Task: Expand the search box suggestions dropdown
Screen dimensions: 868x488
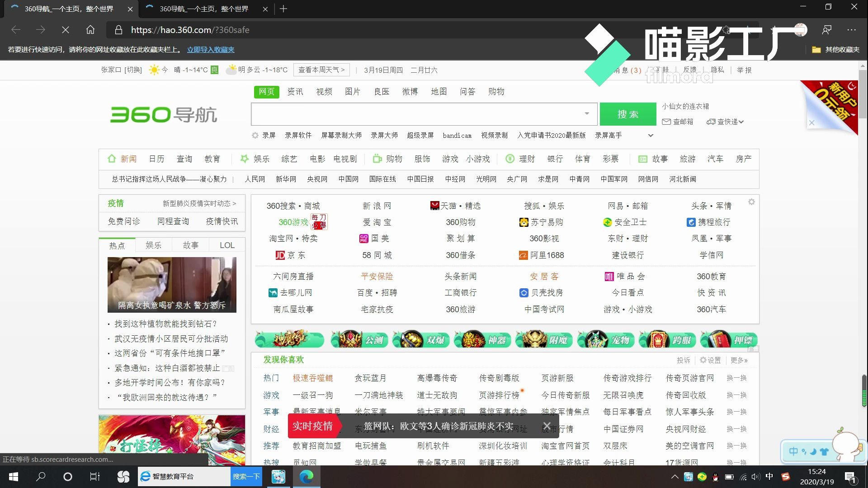Action: pos(587,114)
